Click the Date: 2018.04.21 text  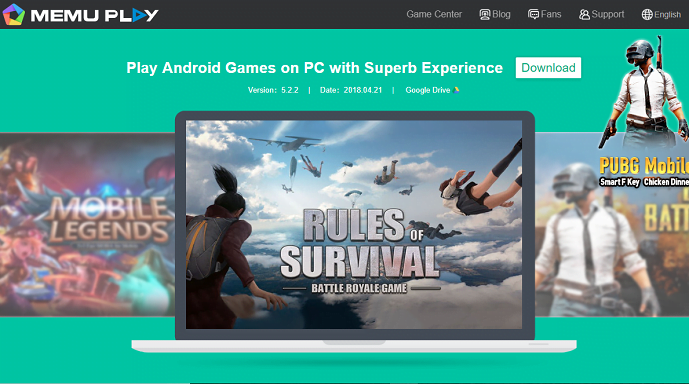351,90
